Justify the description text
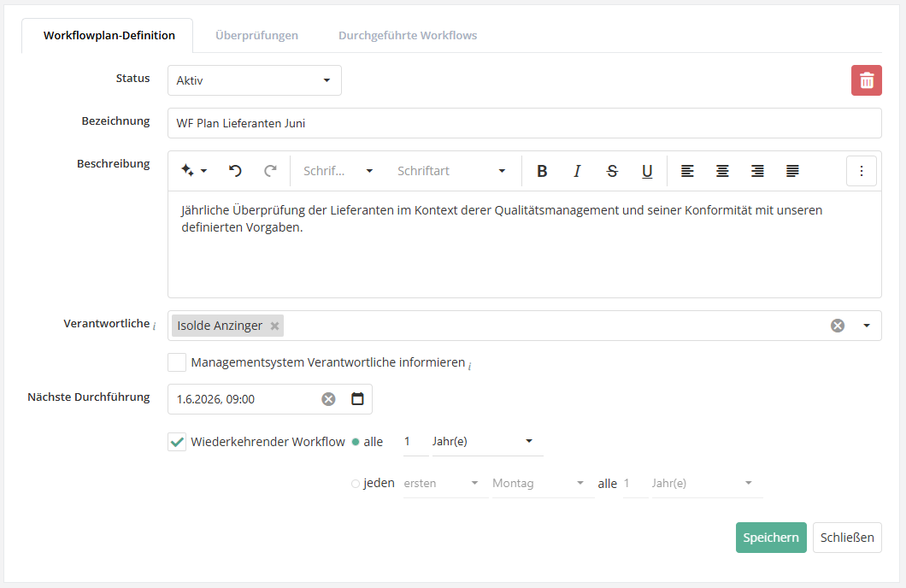Screen dimensions: 906x588 point(792,171)
